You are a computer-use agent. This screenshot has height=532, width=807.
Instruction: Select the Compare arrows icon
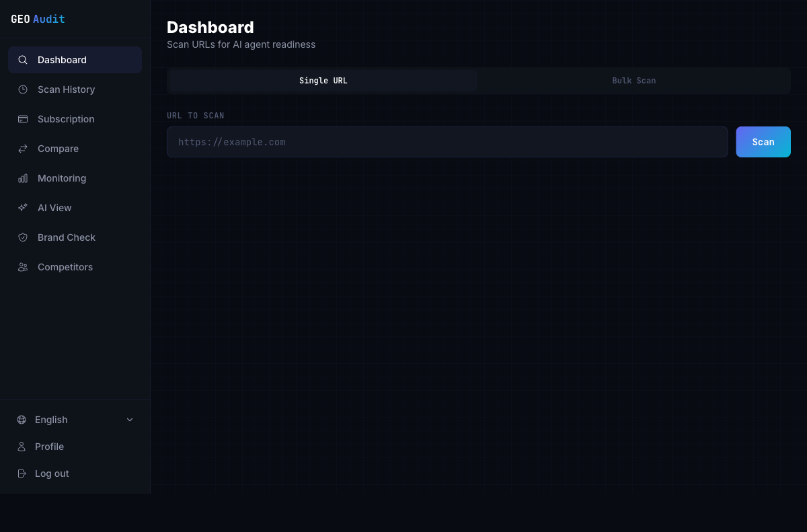[22, 149]
